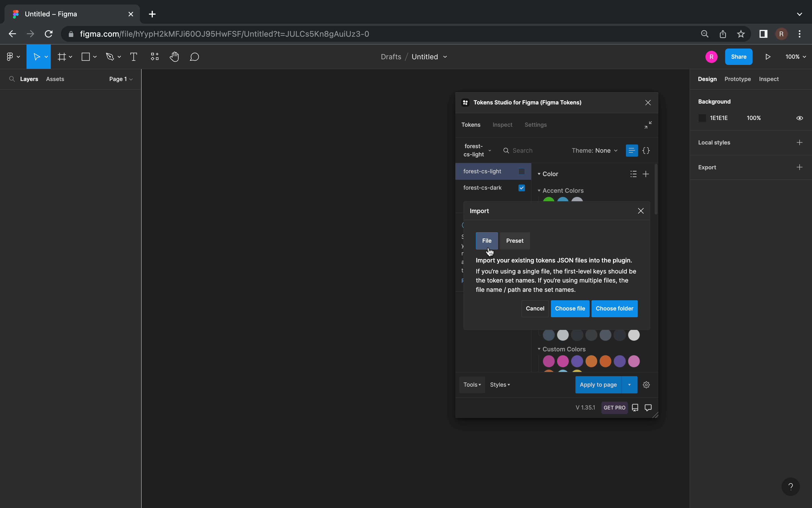Select the Rectangle shape tool
812x508 pixels.
[85, 57]
